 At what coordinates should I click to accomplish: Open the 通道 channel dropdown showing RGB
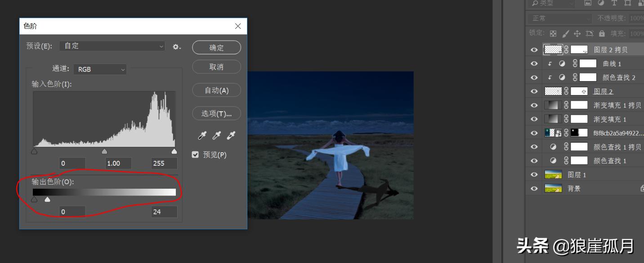[x=100, y=69]
